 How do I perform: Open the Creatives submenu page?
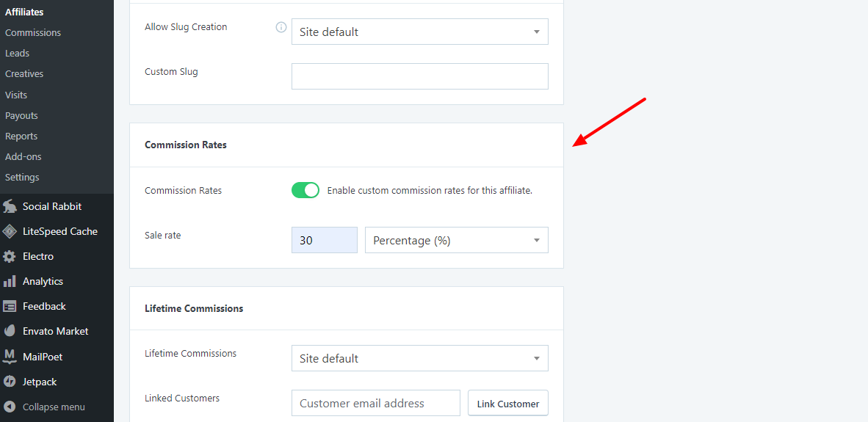point(24,73)
